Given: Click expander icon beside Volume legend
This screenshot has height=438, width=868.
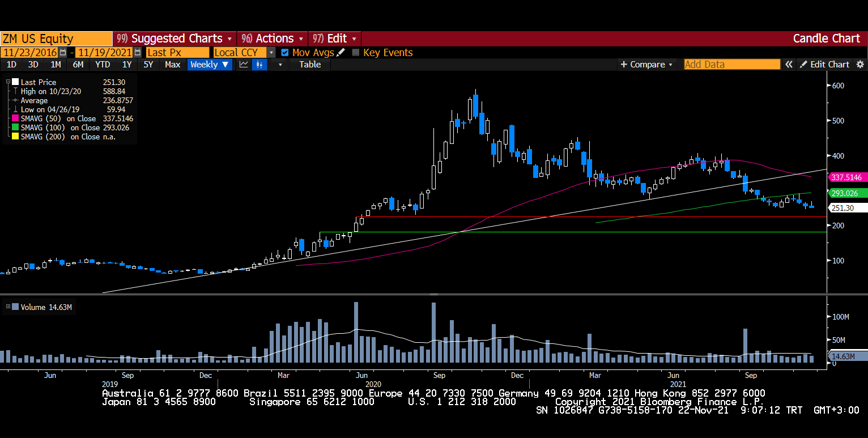Looking at the screenshot, I should pos(8,307).
